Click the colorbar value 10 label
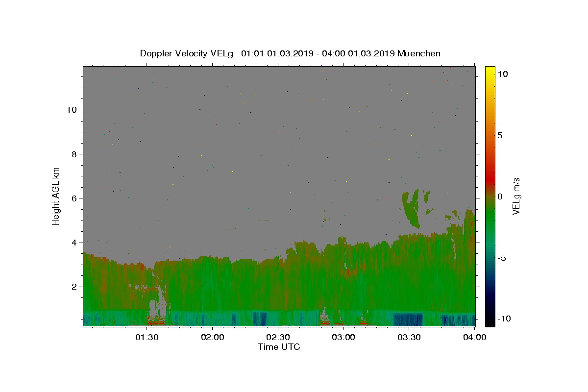Screen dimensions: 588x392 click(x=502, y=73)
